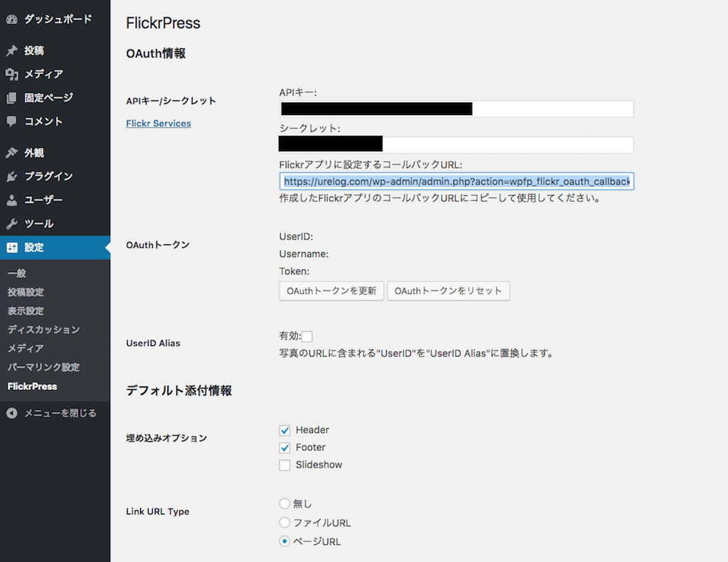Click the callback URL field

pos(456,181)
